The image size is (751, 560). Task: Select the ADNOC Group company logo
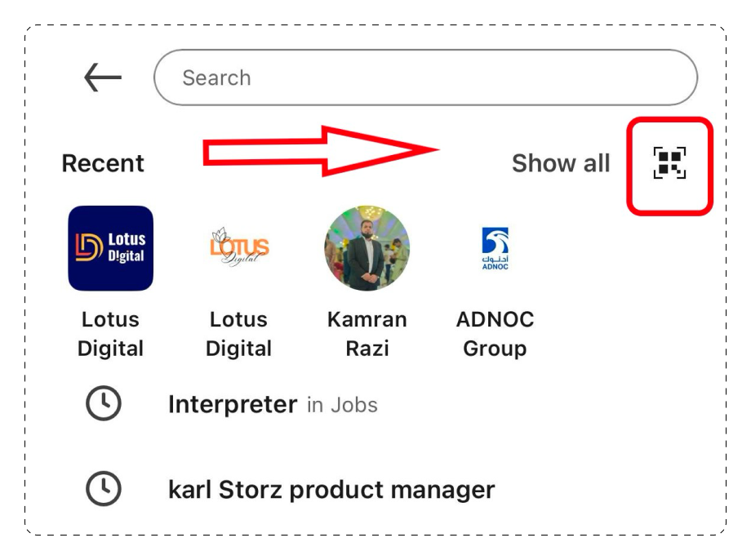[x=495, y=248]
